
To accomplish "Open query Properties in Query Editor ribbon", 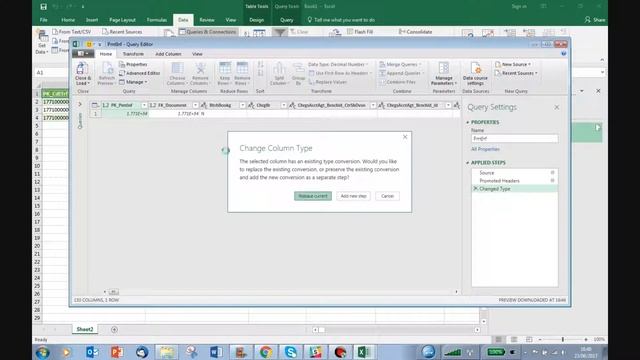I will 133,64.
